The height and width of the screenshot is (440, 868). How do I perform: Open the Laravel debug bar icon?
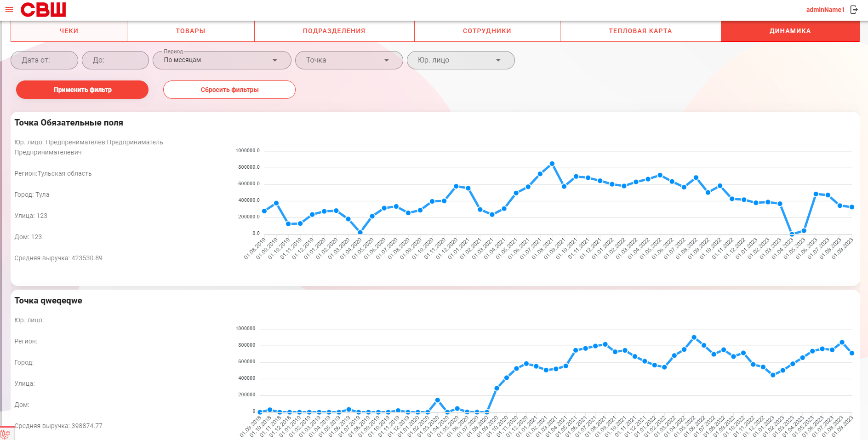[6, 434]
